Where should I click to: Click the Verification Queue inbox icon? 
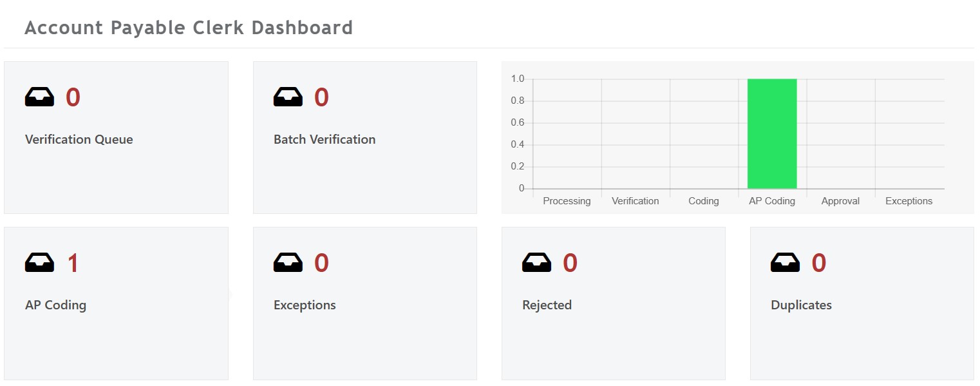coord(40,97)
